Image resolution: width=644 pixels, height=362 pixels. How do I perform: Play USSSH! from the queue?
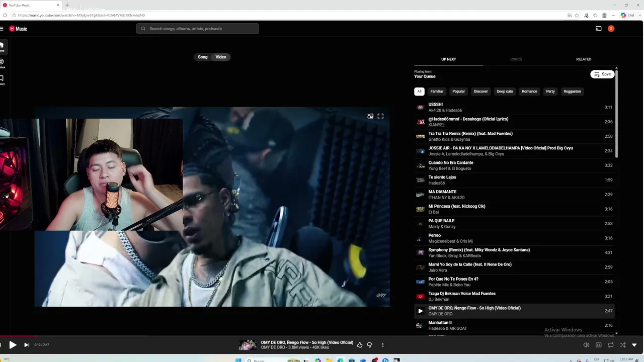pyautogui.click(x=514, y=107)
